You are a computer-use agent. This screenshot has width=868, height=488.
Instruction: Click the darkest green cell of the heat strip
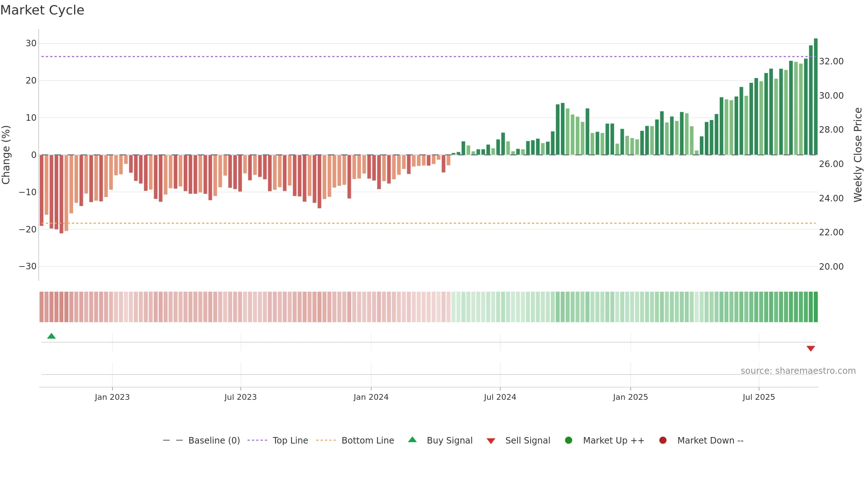816,307
